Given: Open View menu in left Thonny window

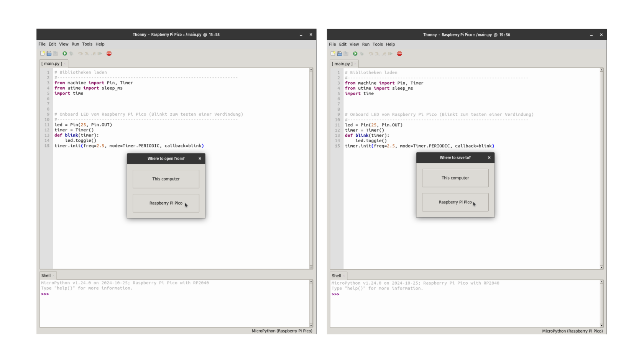Looking at the screenshot, I should (64, 44).
